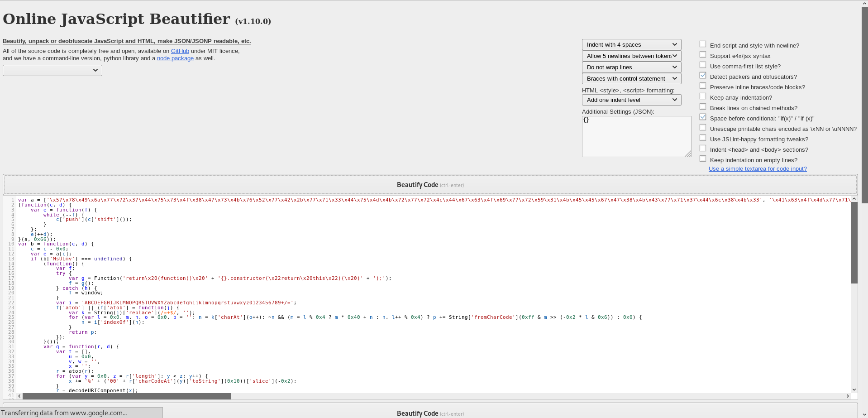Click the horizontal scrollbar thumb in editor

point(127,396)
